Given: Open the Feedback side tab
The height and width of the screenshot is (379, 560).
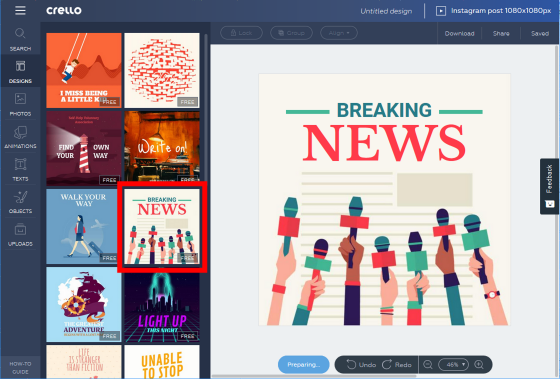Looking at the screenshot, I should pos(549,186).
